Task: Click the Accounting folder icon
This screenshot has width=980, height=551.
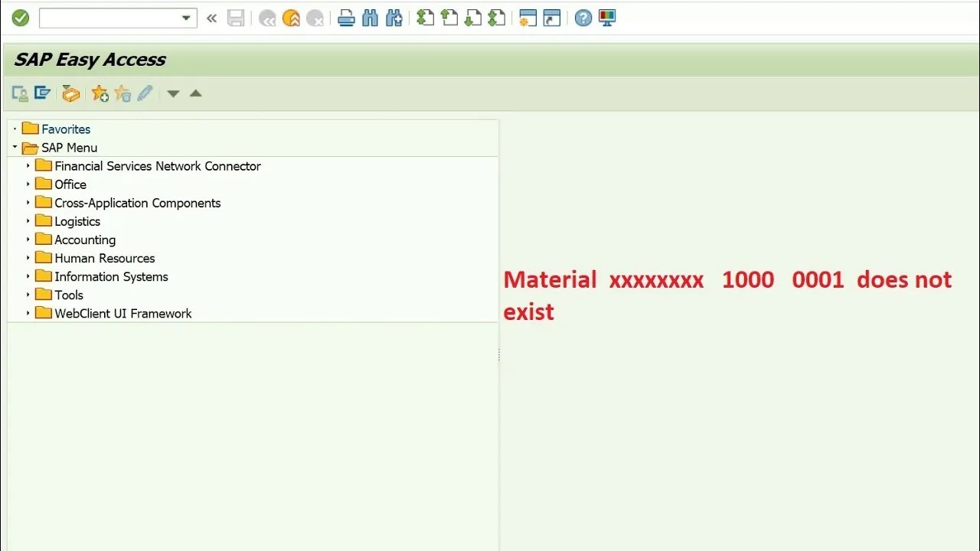Action: 43,239
